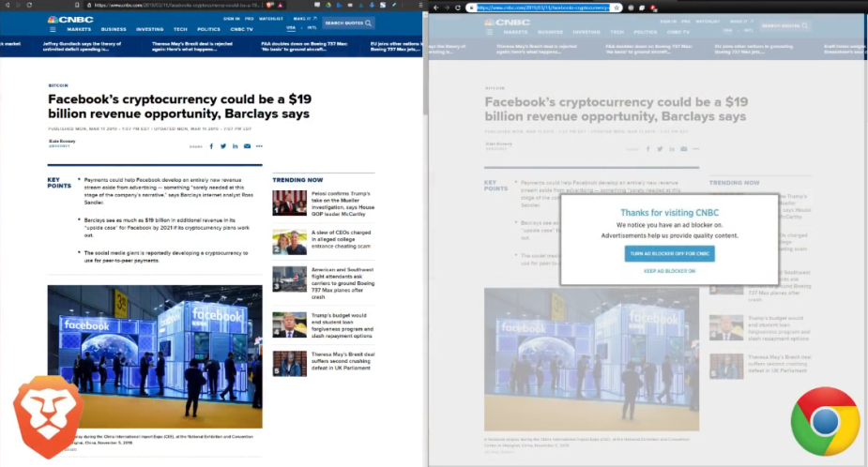
Task: Open MARKETS nav item in left window
Action: coord(79,29)
